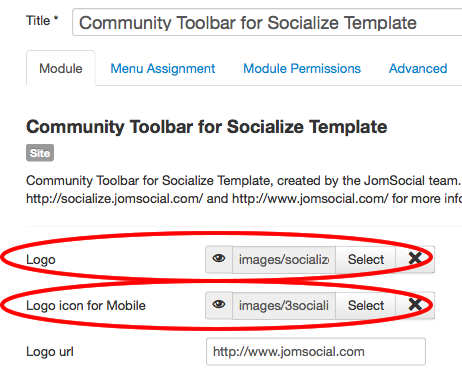
Task: Click the images/socialize Logo path field
Action: 284,259
